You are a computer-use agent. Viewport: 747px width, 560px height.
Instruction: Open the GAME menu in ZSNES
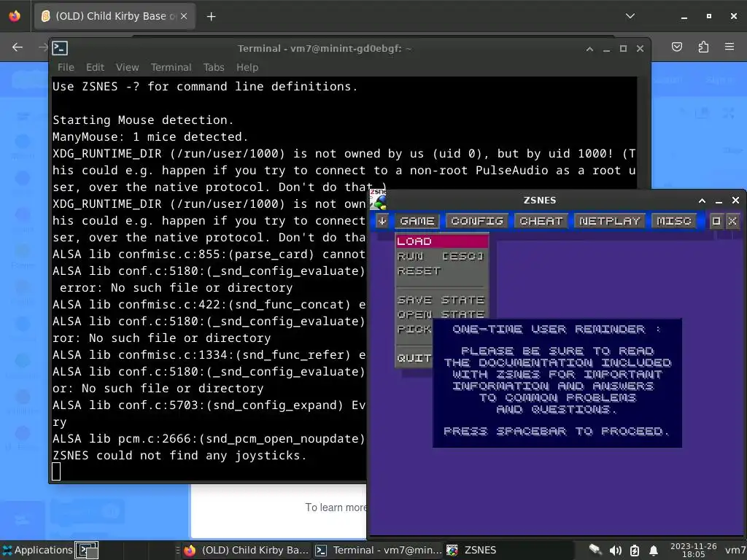click(417, 221)
